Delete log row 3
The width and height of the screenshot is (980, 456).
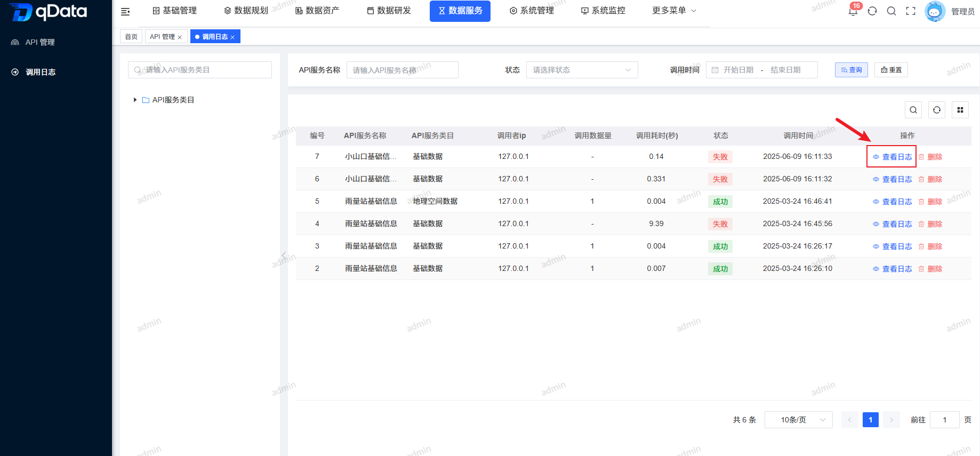point(930,246)
